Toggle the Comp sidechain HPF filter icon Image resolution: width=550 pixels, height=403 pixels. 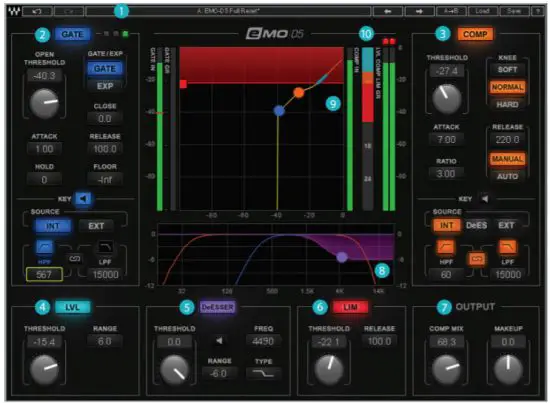(445, 247)
